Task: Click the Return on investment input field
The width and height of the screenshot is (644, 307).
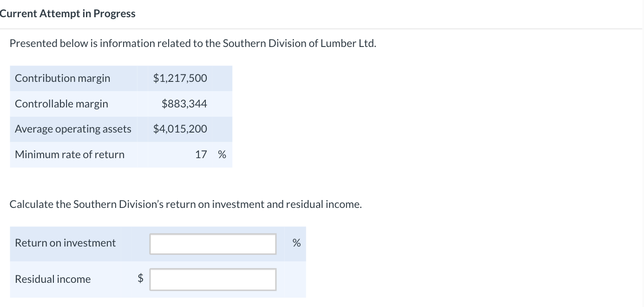Action: pos(213,244)
